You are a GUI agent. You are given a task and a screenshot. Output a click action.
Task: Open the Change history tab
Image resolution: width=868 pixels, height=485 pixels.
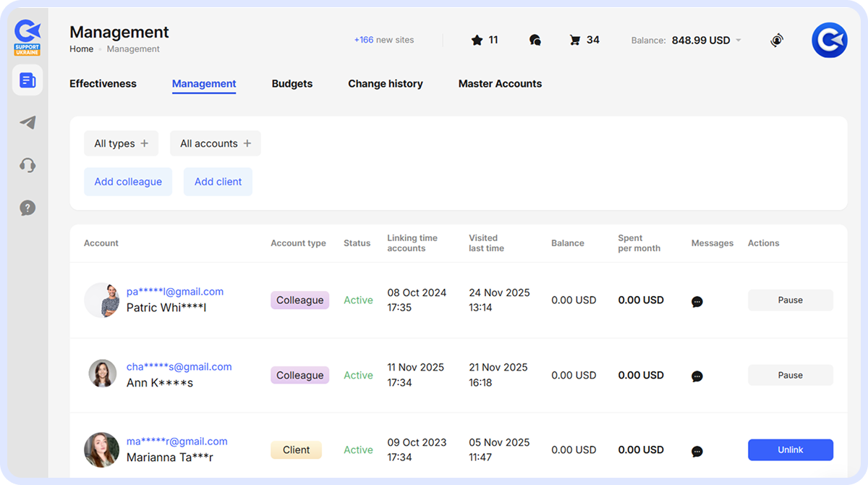(x=385, y=84)
